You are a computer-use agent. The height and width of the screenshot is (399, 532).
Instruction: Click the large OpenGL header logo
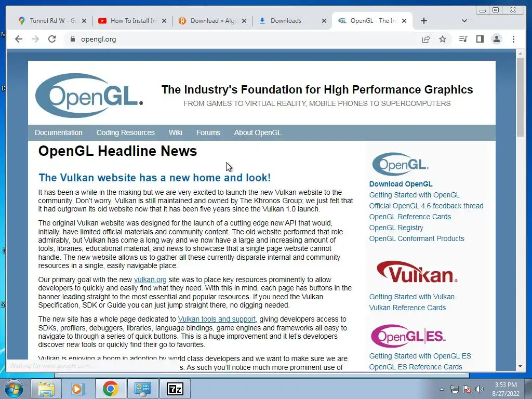pyautogui.click(x=89, y=96)
